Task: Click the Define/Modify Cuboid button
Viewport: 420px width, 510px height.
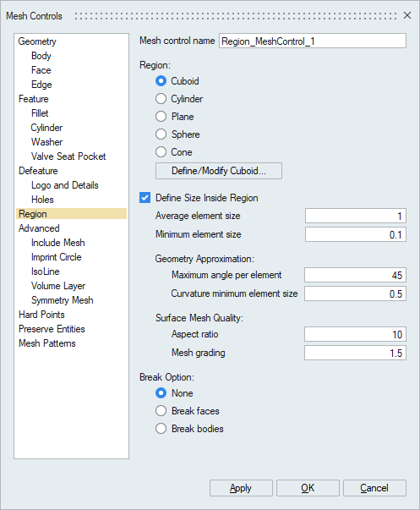Action: point(219,171)
